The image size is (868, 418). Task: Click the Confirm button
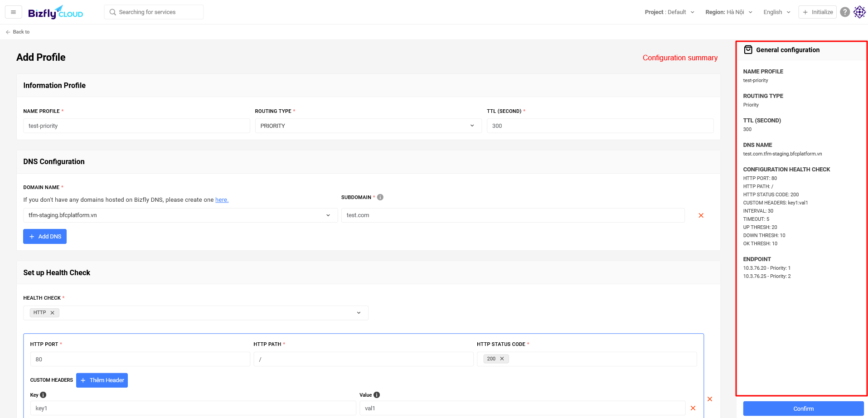(x=803, y=408)
